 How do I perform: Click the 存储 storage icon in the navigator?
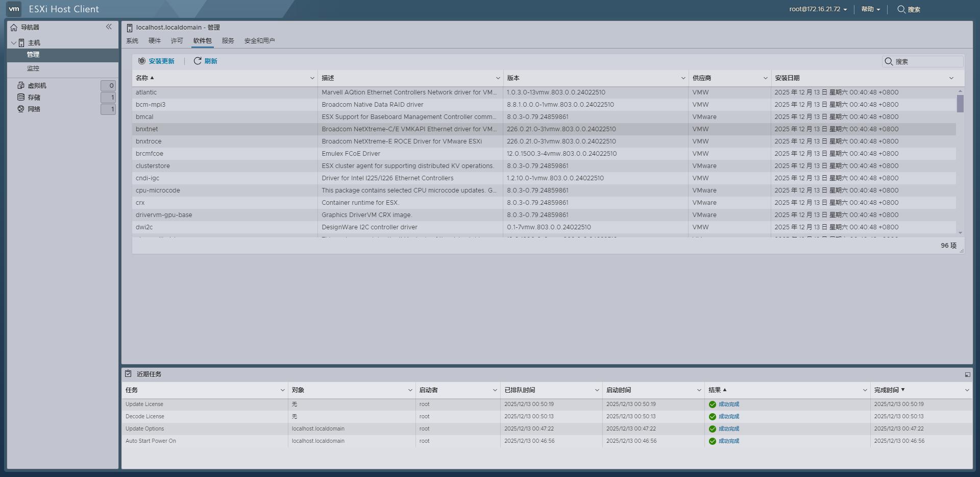(20, 97)
